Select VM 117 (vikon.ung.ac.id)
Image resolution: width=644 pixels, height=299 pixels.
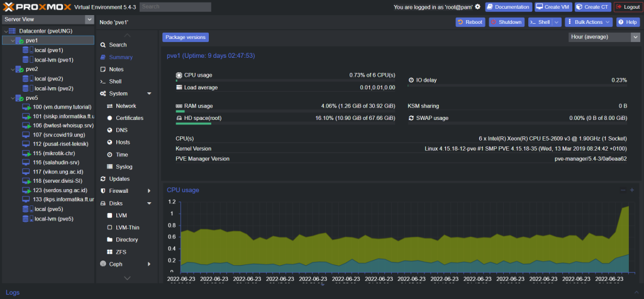[48, 172]
